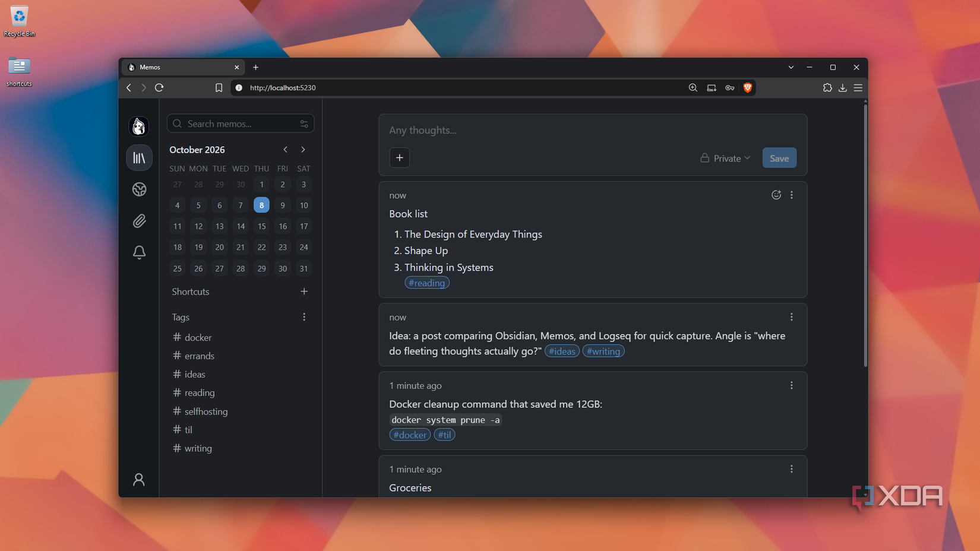Image resolution: width=980 pixels, height=551 pixels.
Task: Open the Brave Shields icon in address bar
Action: click(x=748, y=87)
